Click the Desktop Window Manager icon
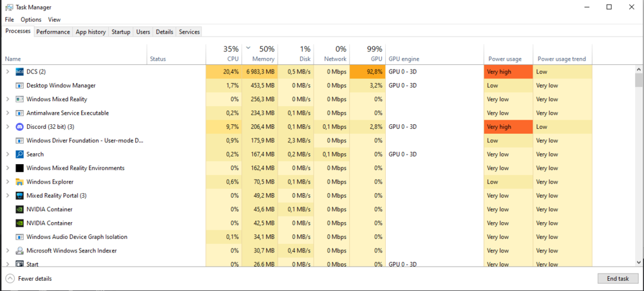The image size is (644, 291). click(x=19, y=86)
